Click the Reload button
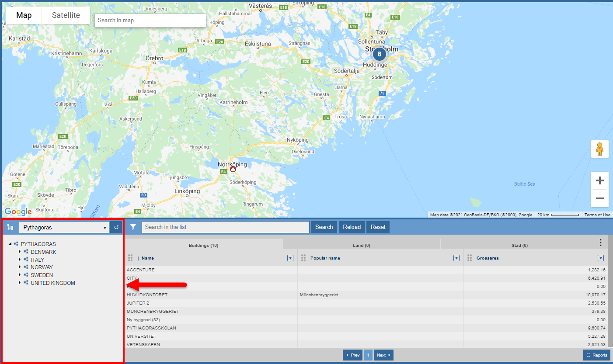613x364 pixels. click(x=352, y=227)
